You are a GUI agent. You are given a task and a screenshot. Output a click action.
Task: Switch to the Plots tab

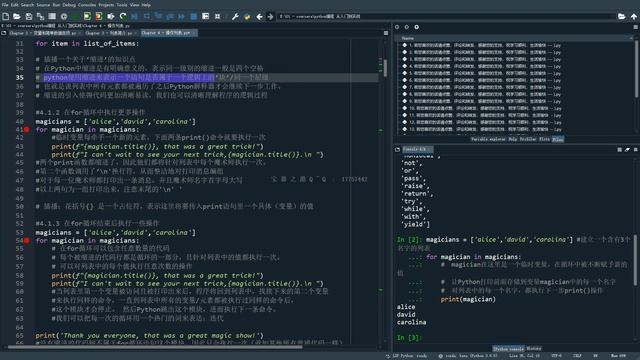point(544,140)
